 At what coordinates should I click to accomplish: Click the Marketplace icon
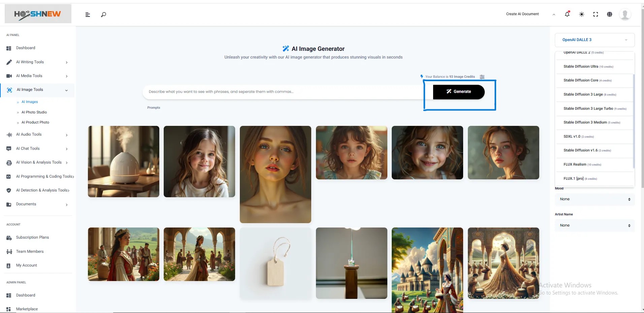pyautogui.click(x=9, y=309)
